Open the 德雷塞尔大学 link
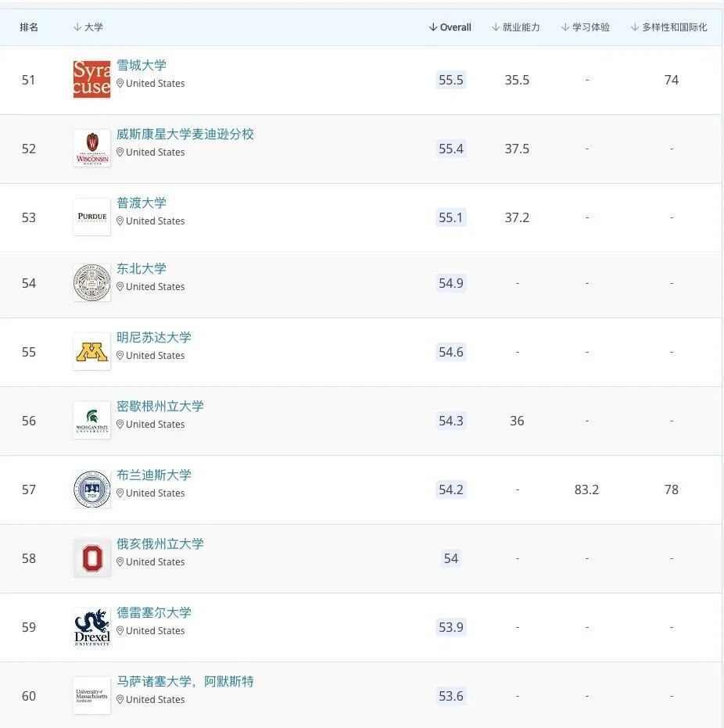The width and height of the screenshot is (724, 728). [153, 612]
